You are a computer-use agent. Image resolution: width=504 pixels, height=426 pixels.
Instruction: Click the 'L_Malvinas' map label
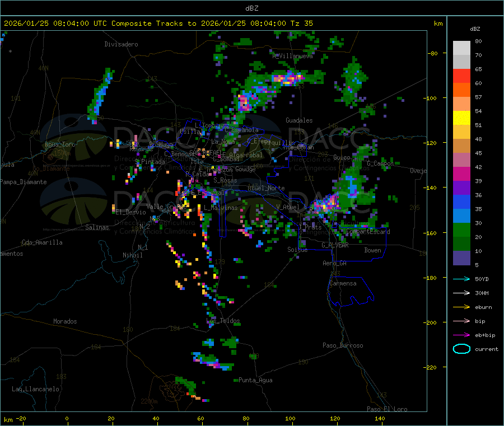[221, 208]
